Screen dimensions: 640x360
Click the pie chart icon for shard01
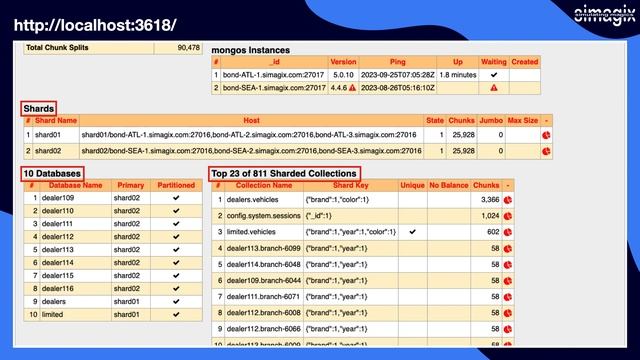coord(546,135)
